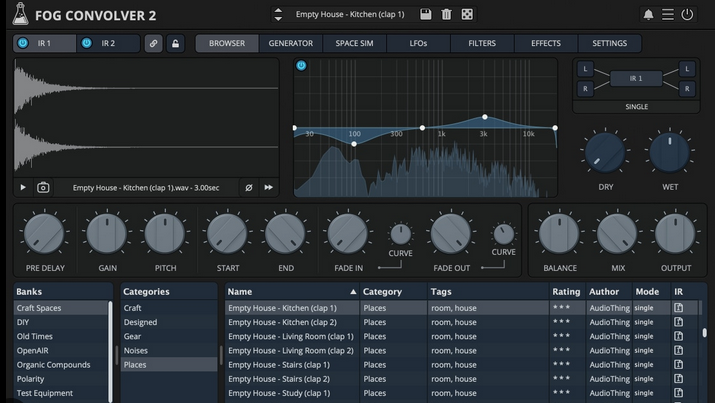Open the SPACE SIM tab
Viewport: 715px width, 403px height.
click(354, 43)
